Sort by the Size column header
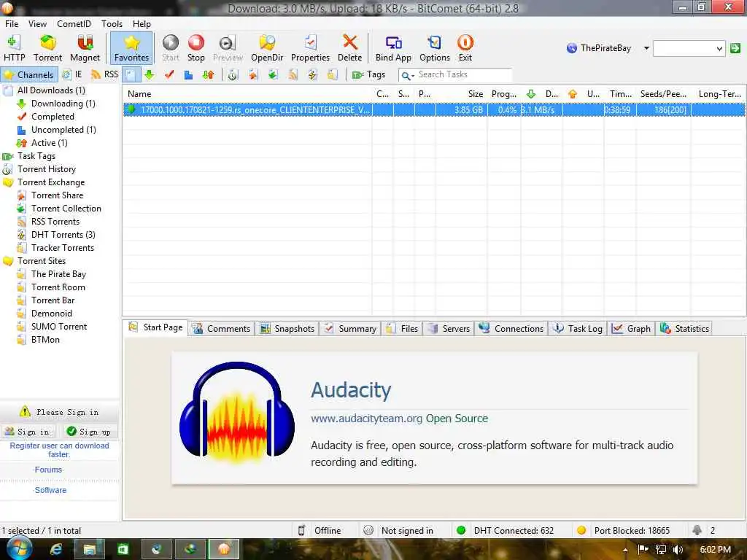The image size is (747, 560). (461, 94)
